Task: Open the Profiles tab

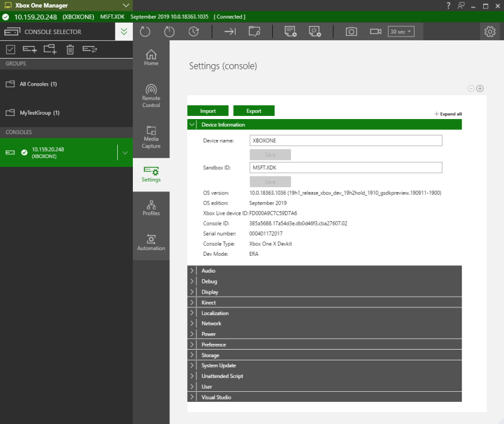Action: click(x=151, y=208)
